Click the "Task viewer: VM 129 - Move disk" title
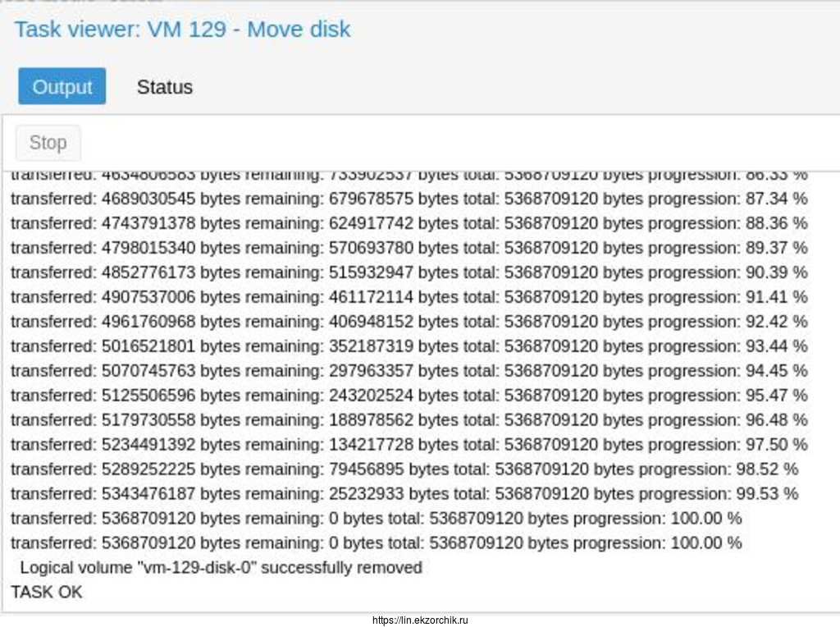 [182, 30]
